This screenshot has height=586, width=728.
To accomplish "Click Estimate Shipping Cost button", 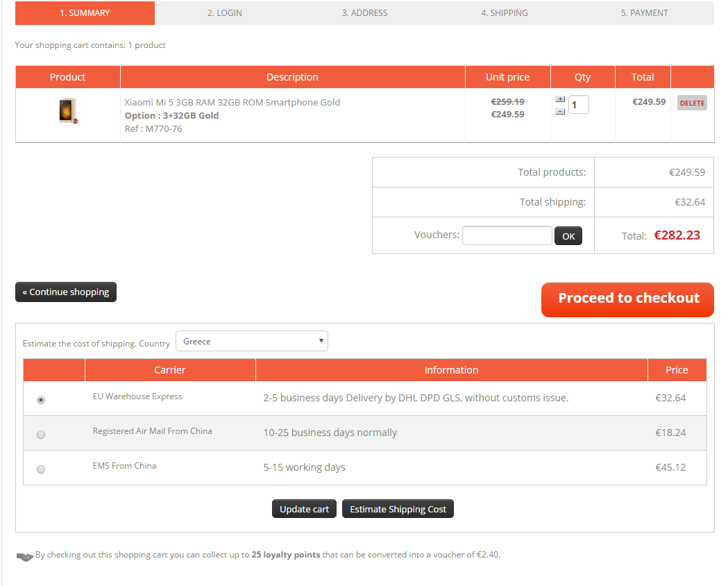I will point(398,509).
